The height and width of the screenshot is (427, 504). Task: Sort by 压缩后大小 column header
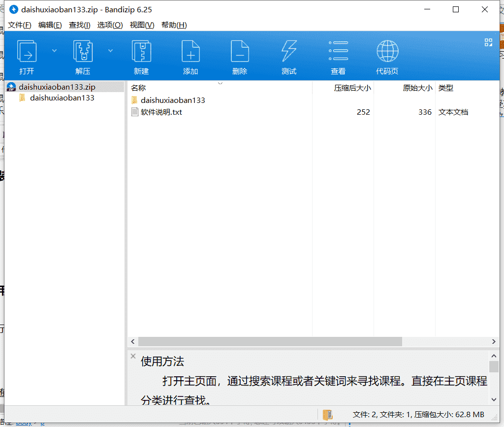click(343, 88)
